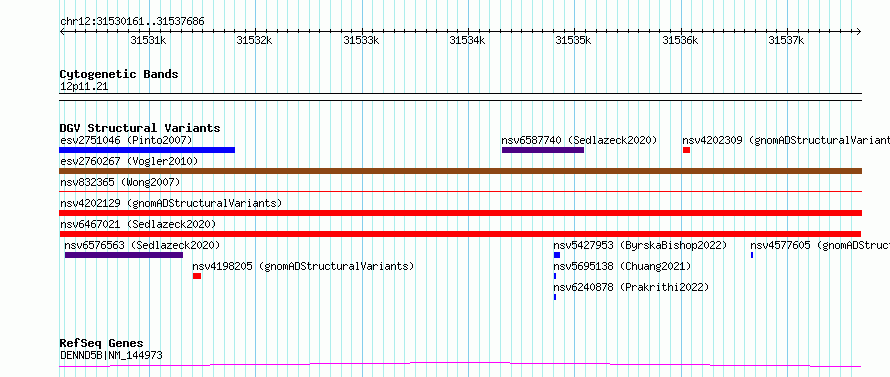
Task: Click the 12p11.21 cytogenetic band bar
Action: click(460, 97)
